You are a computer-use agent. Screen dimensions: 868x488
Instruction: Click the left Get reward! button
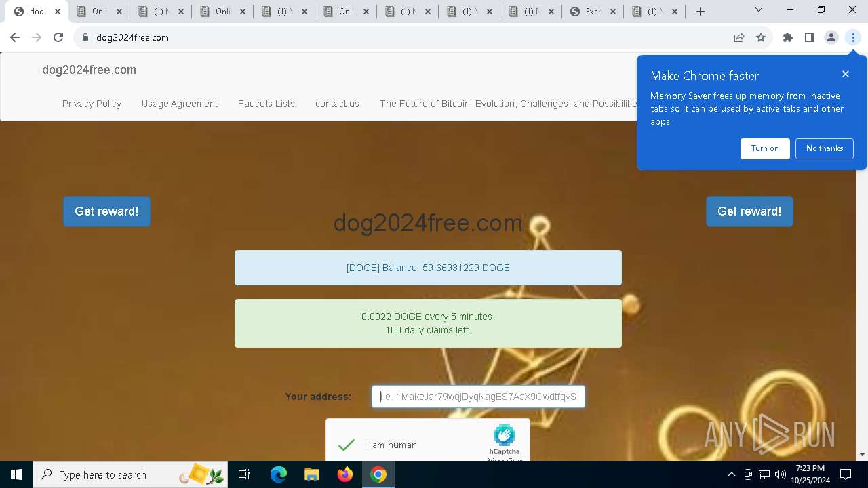click(106, 211)
